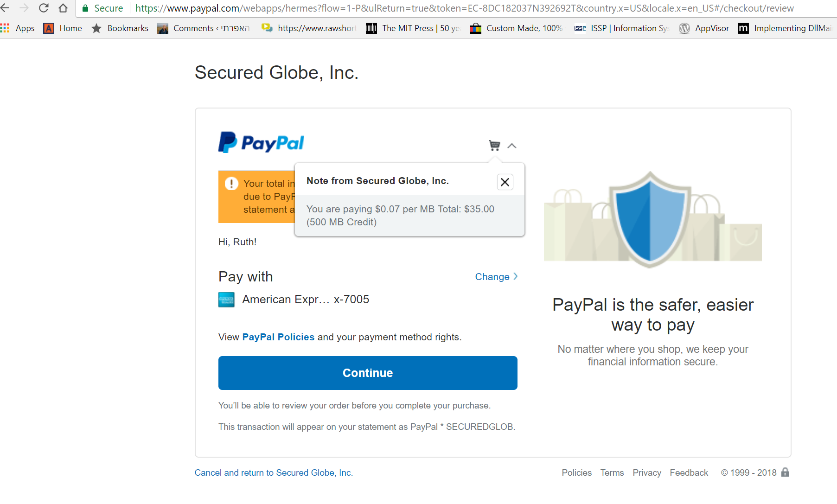Go to browser home icon
837x504 pixels.
click(63, 8)
